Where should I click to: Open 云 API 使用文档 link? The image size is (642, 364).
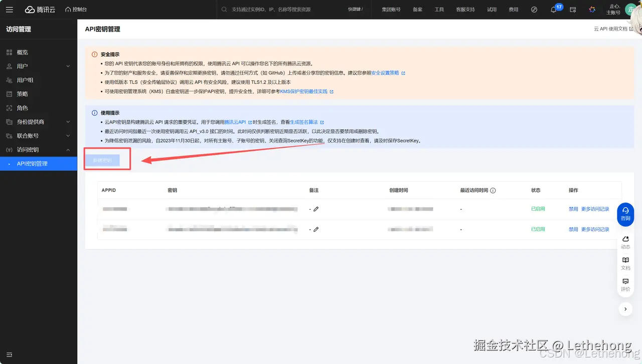coord(613,29)
